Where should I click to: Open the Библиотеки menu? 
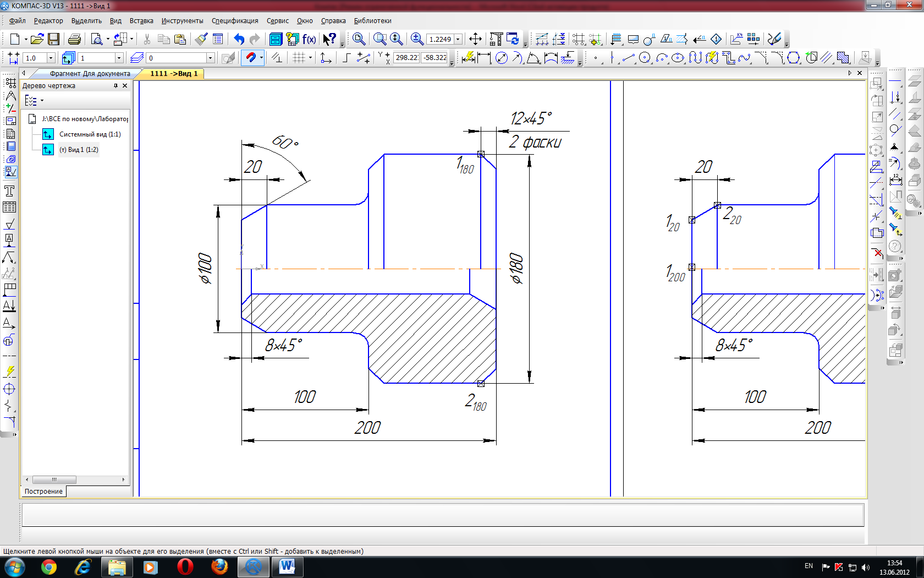[x=372, y=21]
